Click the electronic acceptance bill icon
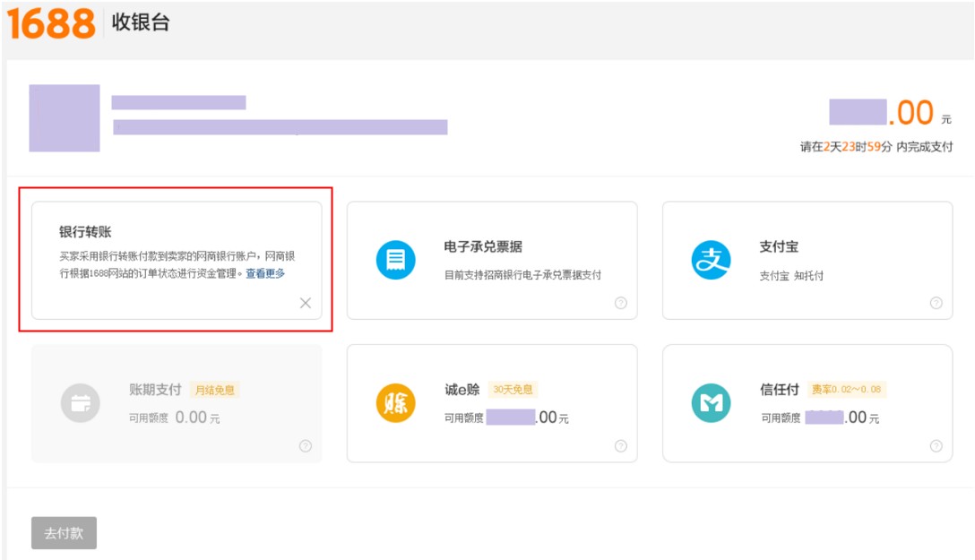The width and height of the screenshot is (975, 560). pyautogui.click(x=395, y=260)
